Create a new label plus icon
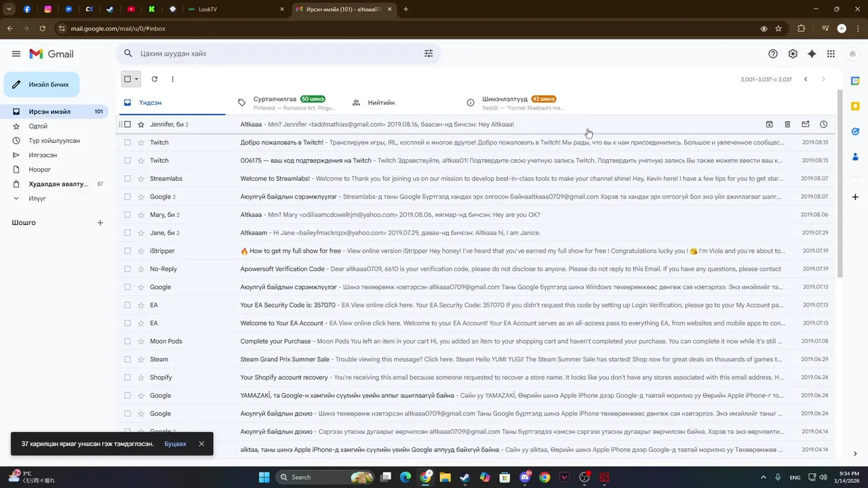Screen dimensions: 868x488 tap(100, 222)
